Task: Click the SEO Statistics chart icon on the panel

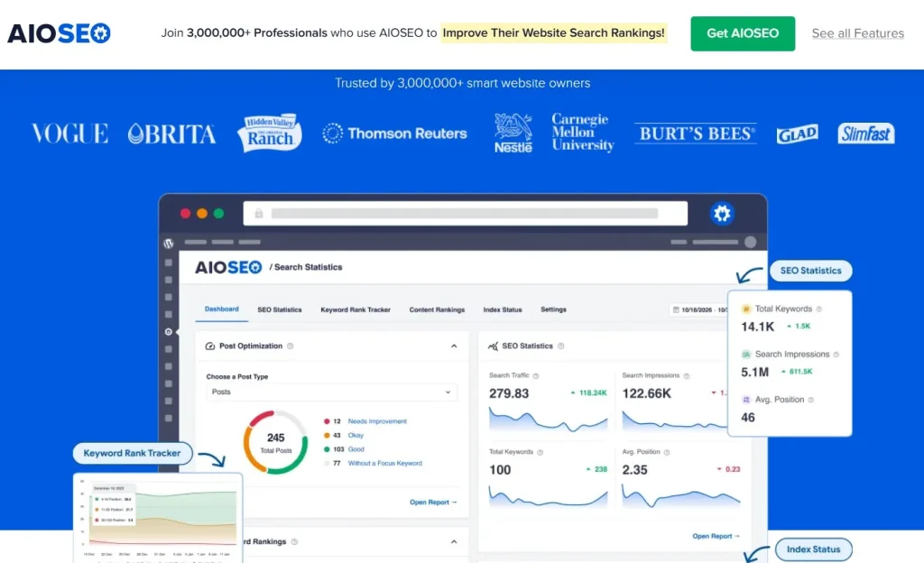Action: [493, 346]
